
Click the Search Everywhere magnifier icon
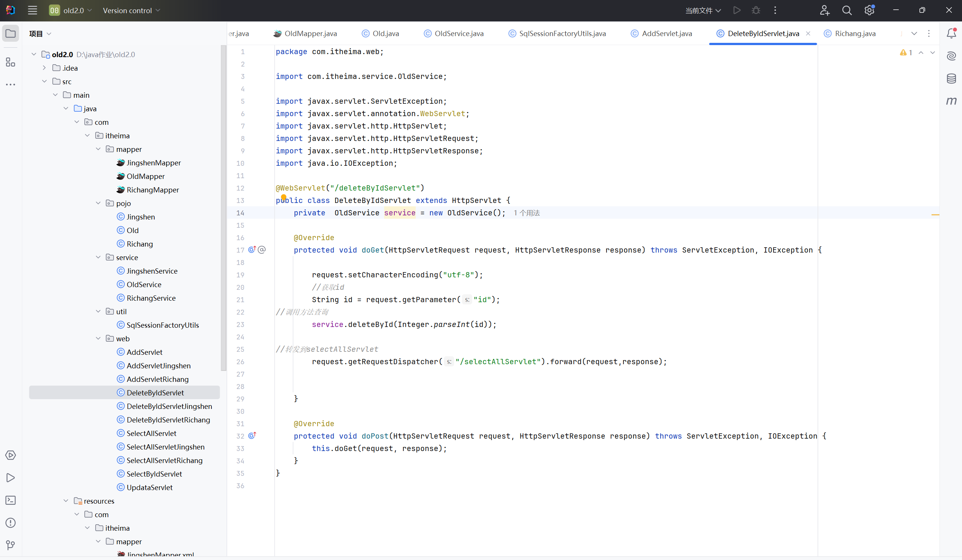847,10
